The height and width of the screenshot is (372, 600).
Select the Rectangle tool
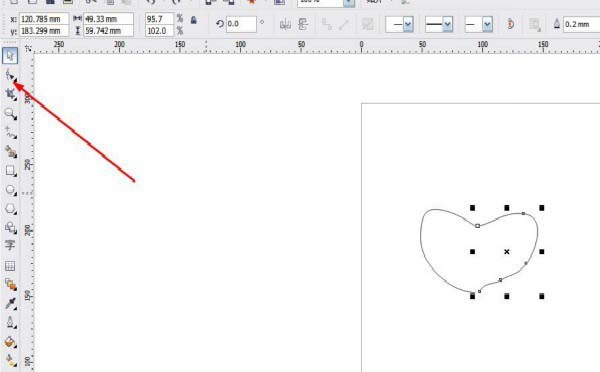10,171
